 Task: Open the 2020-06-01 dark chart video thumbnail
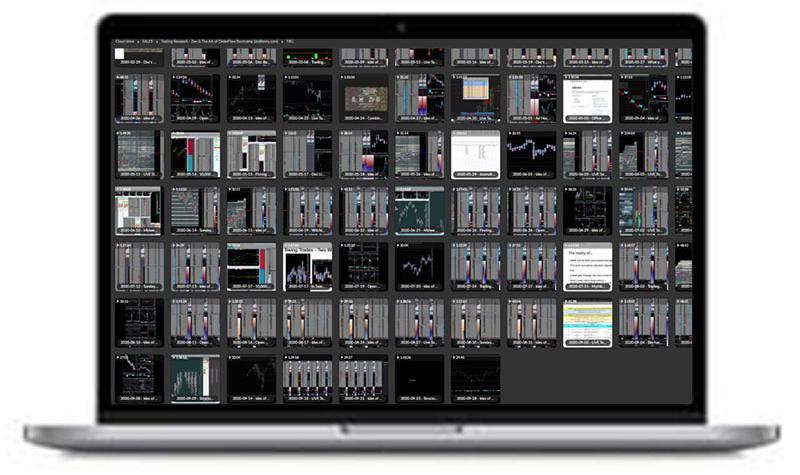[531, 154]
